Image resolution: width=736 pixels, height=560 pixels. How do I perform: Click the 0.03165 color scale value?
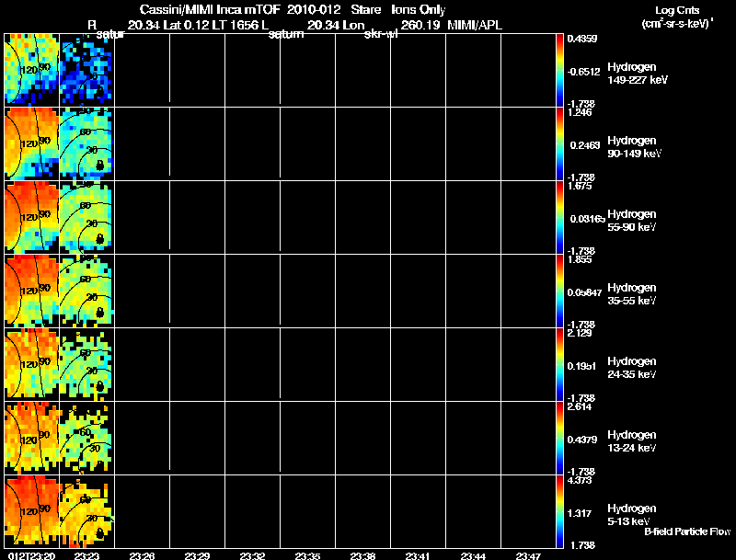coord(587,219)
